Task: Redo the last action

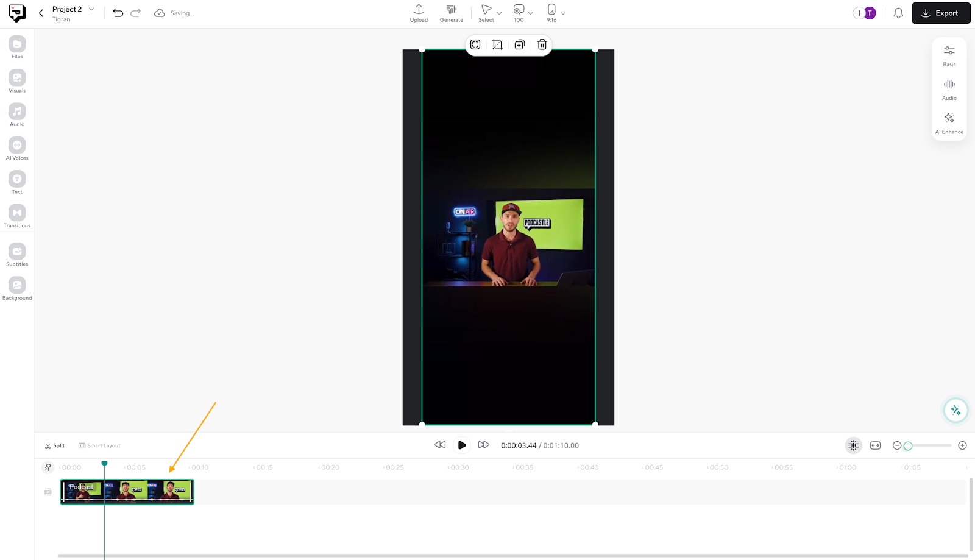Action: pyautogui.click(x=136, y=13)
